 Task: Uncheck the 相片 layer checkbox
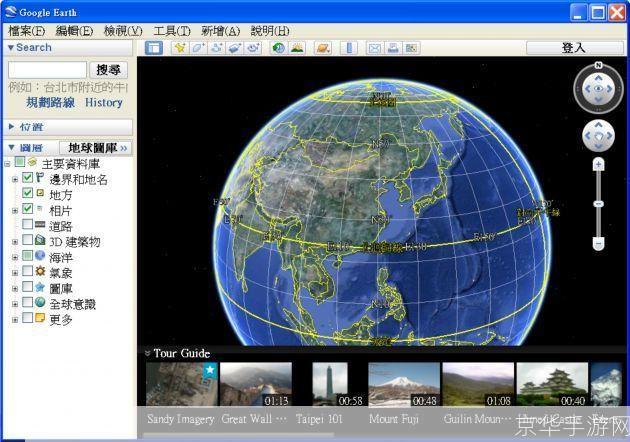pyautogui.click(x=27, y=209)
